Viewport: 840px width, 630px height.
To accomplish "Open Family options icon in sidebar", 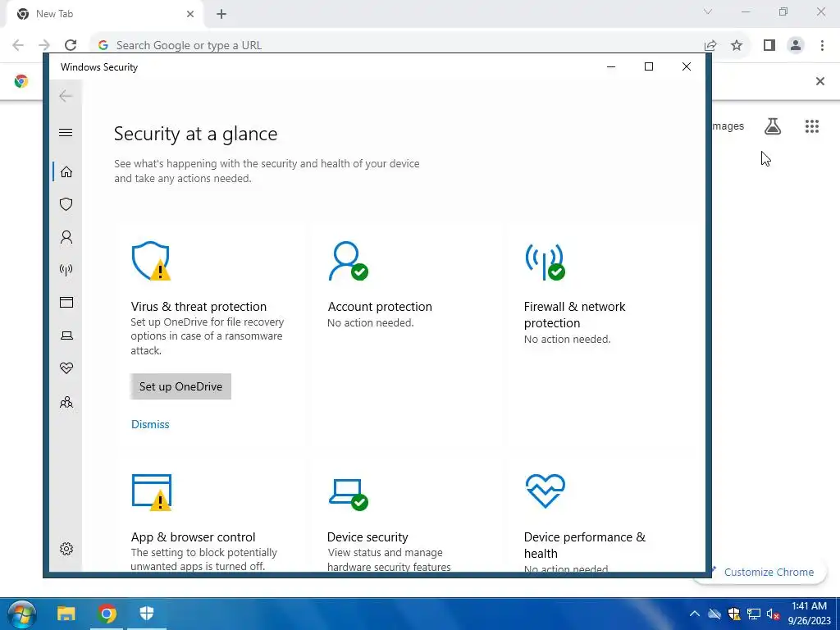I will (66, 402).
